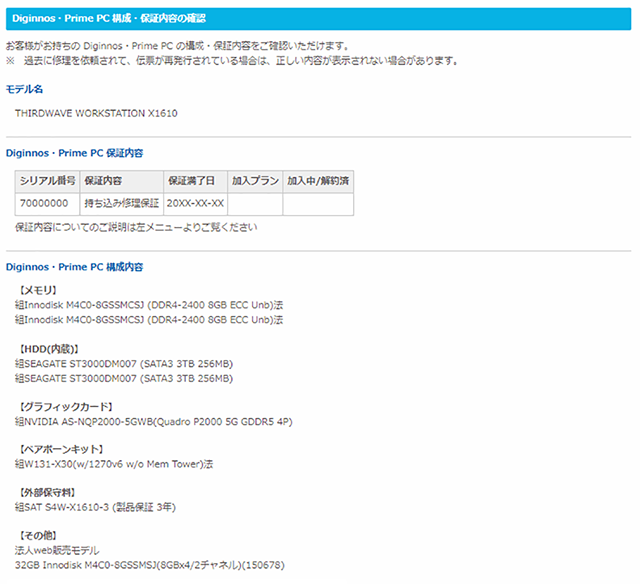Select model name 'THIRDWAVE WORKSTATION X1610'

[x=96, y=113]
